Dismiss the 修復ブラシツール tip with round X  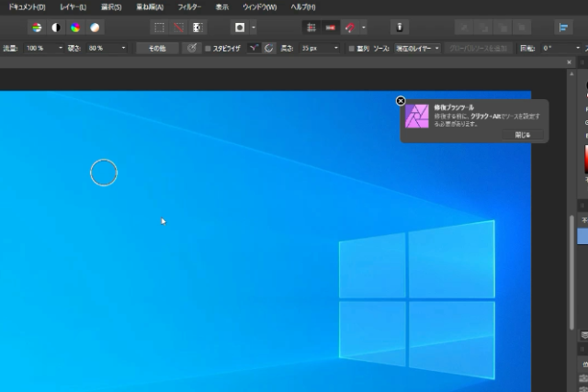[401, 101]
